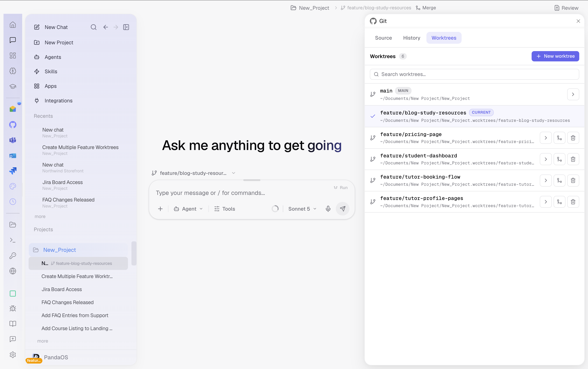
Task: Collapse the sidebar with the panel icon
Action: [x=126, y=27]
